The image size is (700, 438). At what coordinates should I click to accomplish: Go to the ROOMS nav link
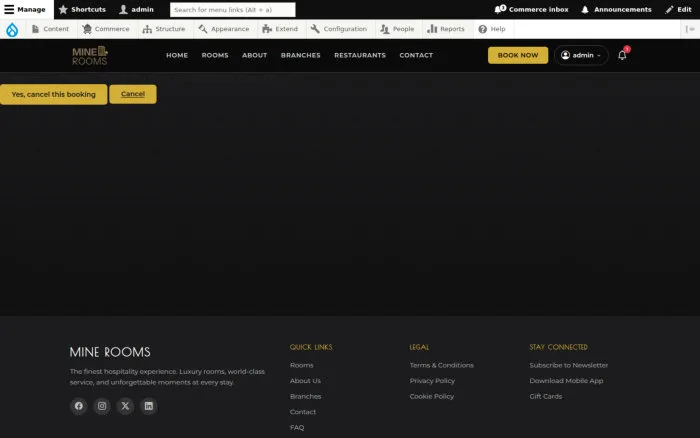pos(215,55)
